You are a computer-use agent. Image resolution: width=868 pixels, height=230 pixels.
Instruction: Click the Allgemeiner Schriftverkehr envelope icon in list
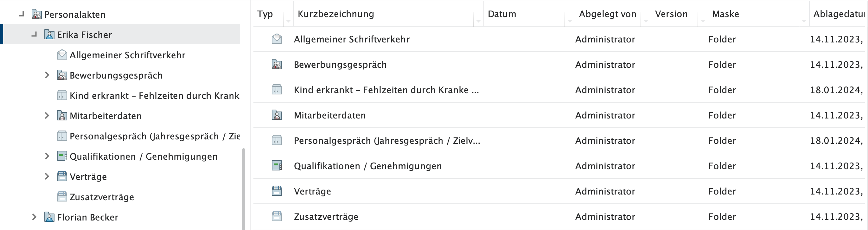pos(277,39)
